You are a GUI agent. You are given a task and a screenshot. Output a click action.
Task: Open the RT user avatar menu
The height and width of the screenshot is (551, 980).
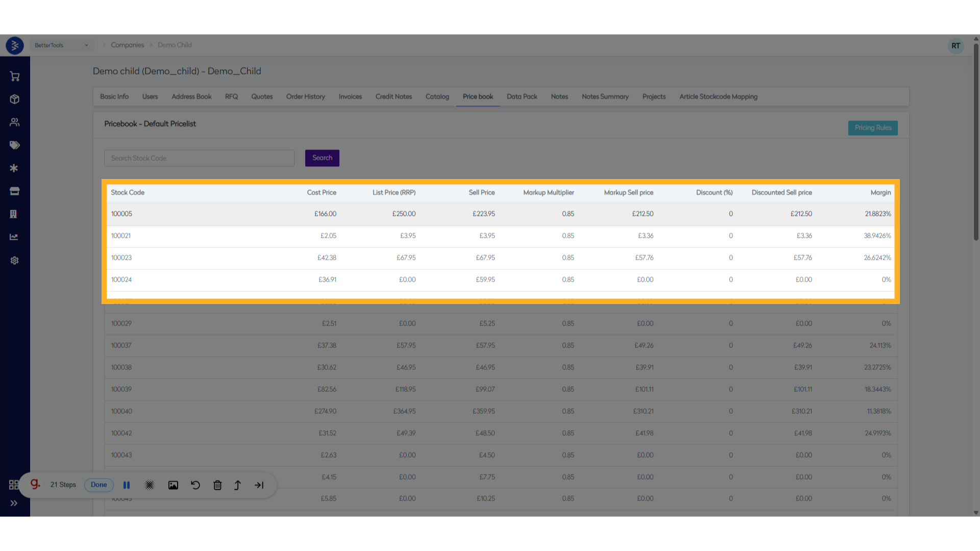point(955,46)
